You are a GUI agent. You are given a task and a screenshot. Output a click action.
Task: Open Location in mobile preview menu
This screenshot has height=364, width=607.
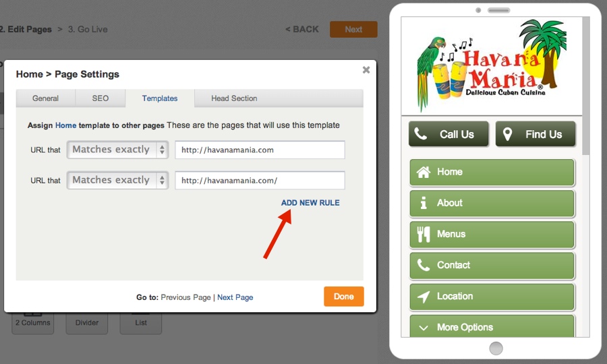pyautogui.click(x=492, y=297)
